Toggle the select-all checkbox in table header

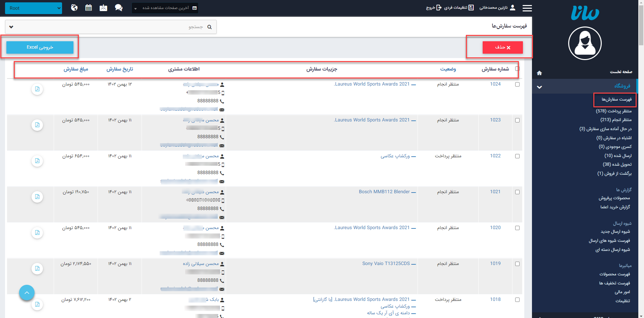tap(517, 69)
